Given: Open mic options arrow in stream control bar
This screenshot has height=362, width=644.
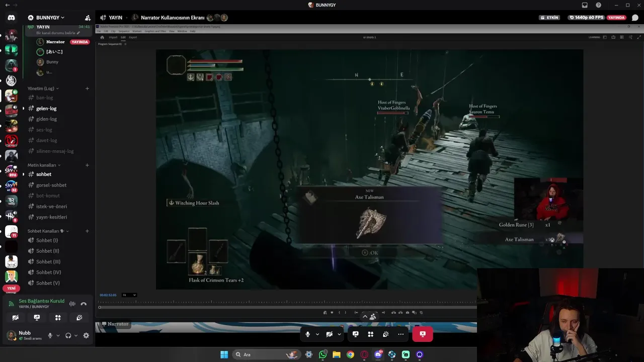Looking at the screenshot, I should 317,334.
